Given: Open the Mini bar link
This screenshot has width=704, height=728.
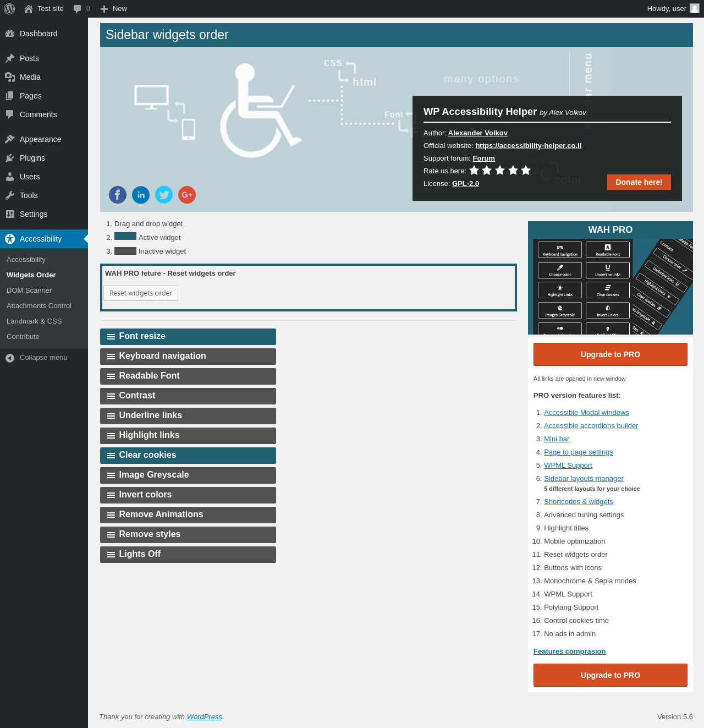Looking at the screenshot, I should [557, 439].
